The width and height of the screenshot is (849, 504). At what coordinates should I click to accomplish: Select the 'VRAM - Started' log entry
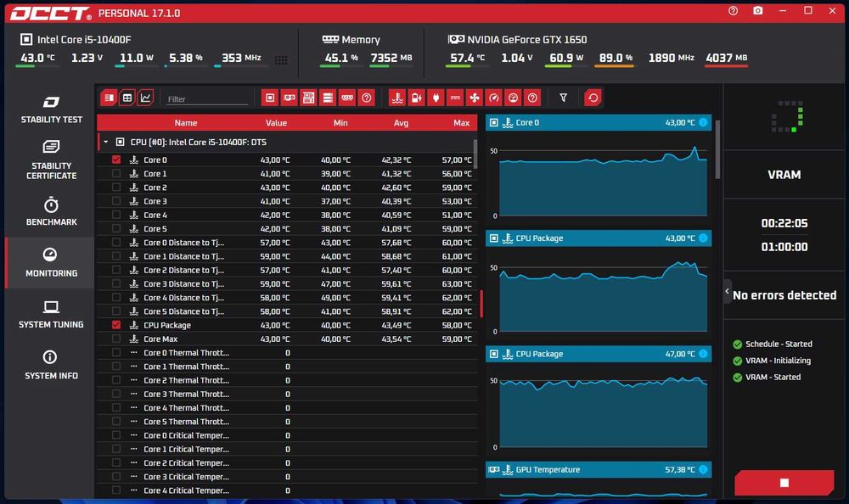coord(772,378)
